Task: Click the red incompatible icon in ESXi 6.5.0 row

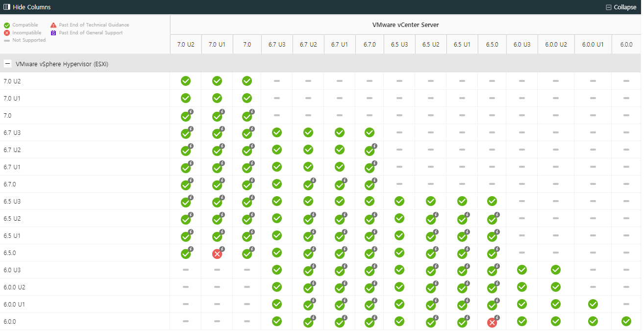Action: (217, 254)
